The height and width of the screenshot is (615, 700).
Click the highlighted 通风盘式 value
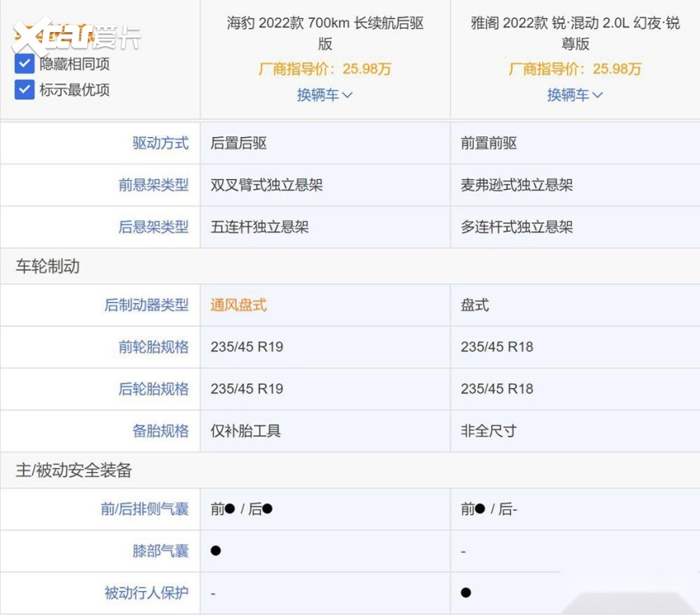coord(238,305)
